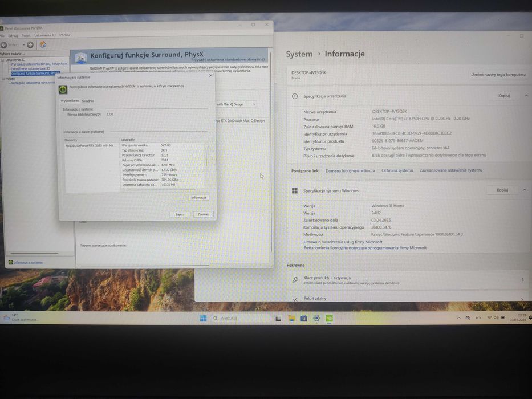Open the Pomoc menu
Screen dimensions: 532x399
(x=65, y=35)
